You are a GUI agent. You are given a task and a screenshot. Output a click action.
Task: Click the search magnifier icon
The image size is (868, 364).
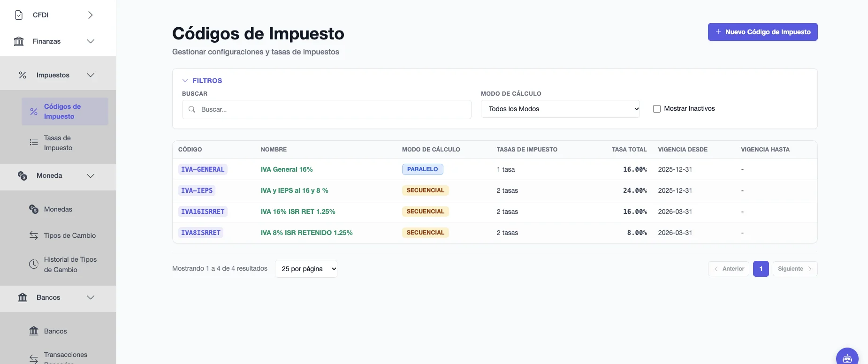(x=192, y=109)
